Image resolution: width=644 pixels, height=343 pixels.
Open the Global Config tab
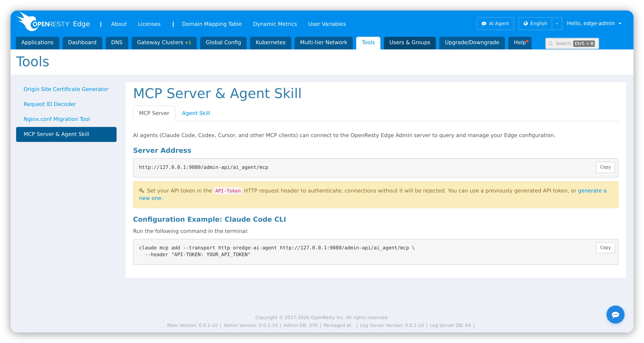(223, 43)
